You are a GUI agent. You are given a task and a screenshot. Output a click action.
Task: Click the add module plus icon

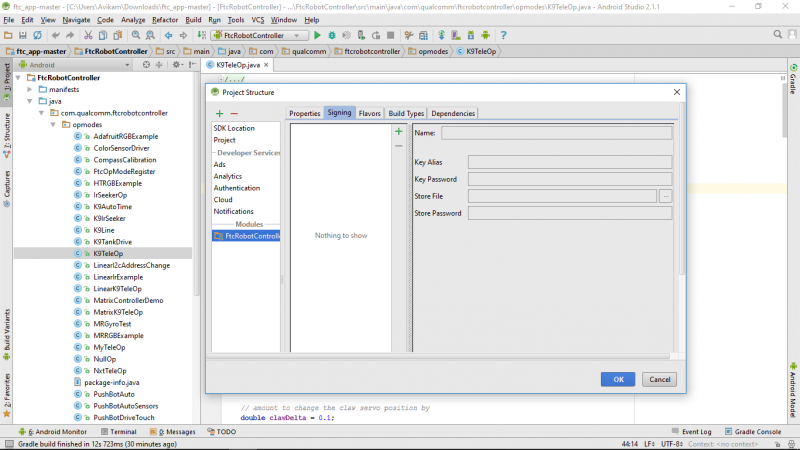(x=220, y=113)
